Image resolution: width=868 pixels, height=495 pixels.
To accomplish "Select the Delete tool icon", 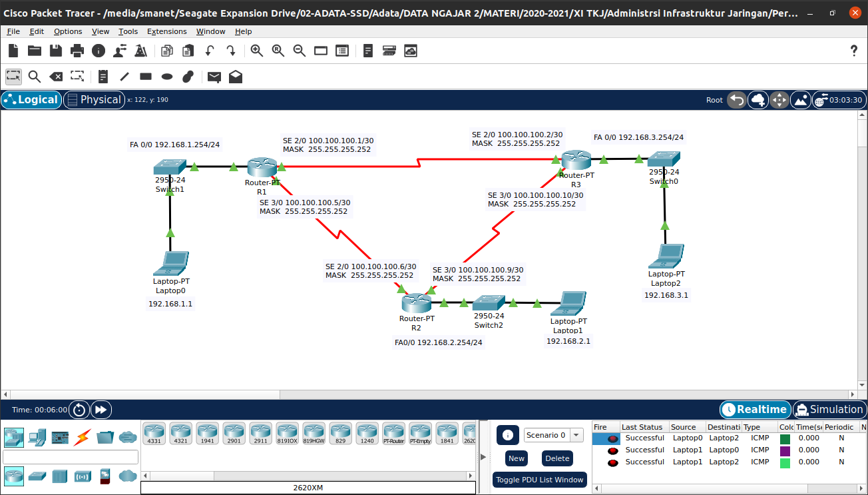I will 57,77.
